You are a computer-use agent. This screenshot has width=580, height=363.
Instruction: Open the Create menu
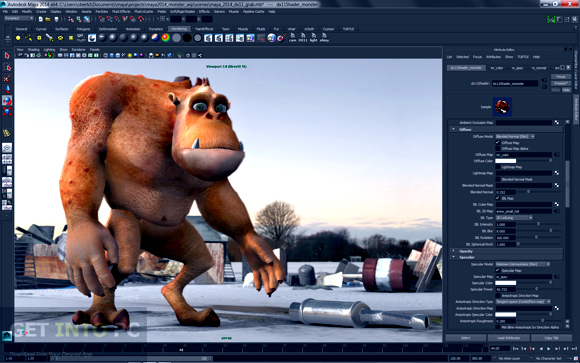click(x=41, y=11)
